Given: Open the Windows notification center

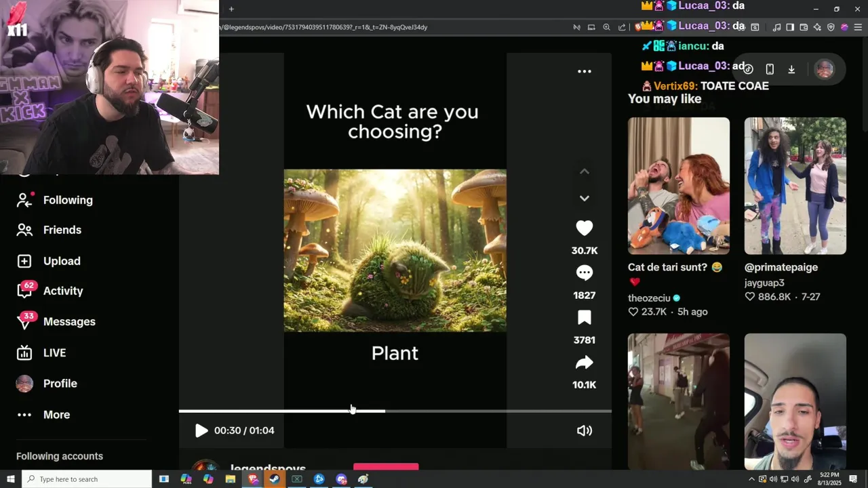Looking at the screenshot, I should pyautogui.click(x=853, y=479).
